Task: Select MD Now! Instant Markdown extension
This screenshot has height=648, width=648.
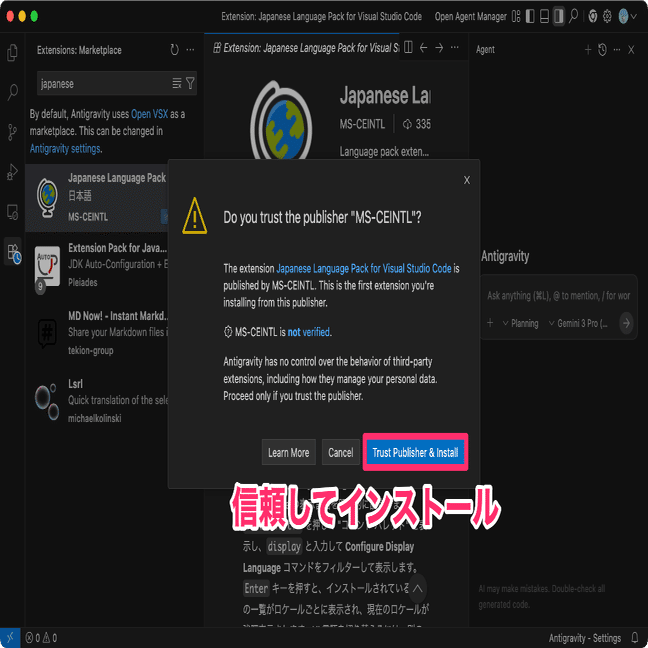Action: click(97, 333)
